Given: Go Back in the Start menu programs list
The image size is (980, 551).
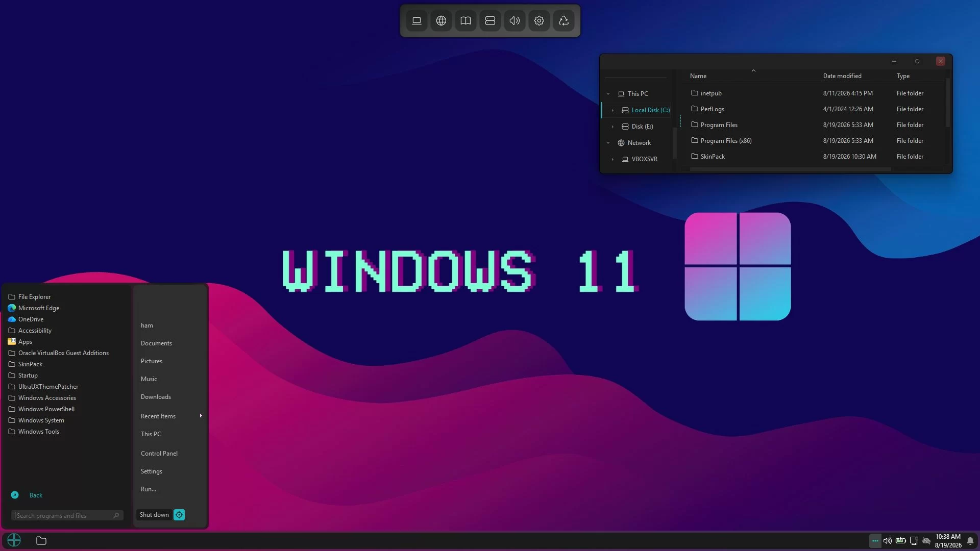Looking at the screenshot, I should tap(36, 495).
